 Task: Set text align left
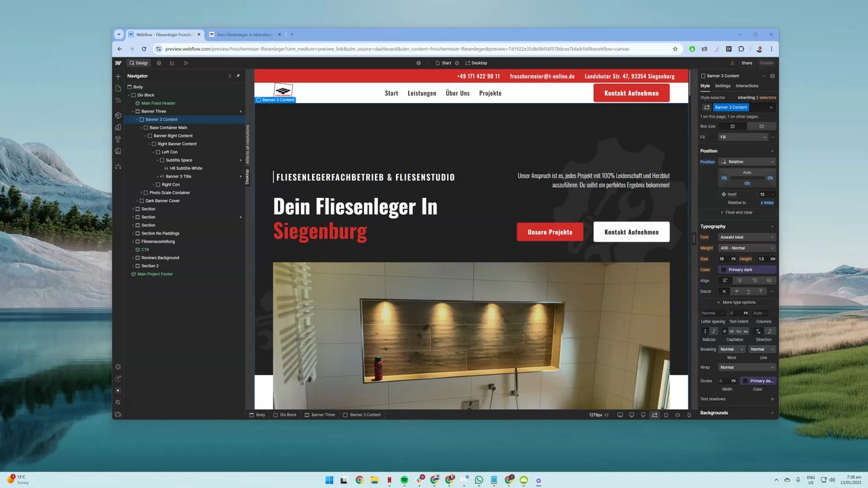tap(725, 281)
